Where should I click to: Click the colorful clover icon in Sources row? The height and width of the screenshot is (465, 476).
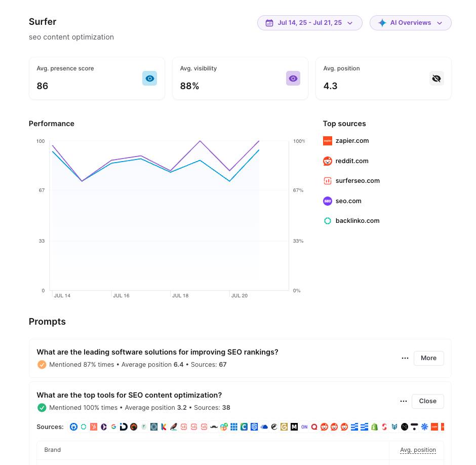[x=224, y=427]
